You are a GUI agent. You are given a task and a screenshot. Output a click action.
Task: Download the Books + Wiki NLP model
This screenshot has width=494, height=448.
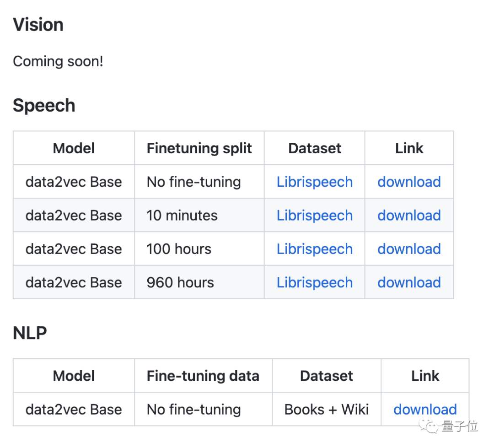point(424,409)
